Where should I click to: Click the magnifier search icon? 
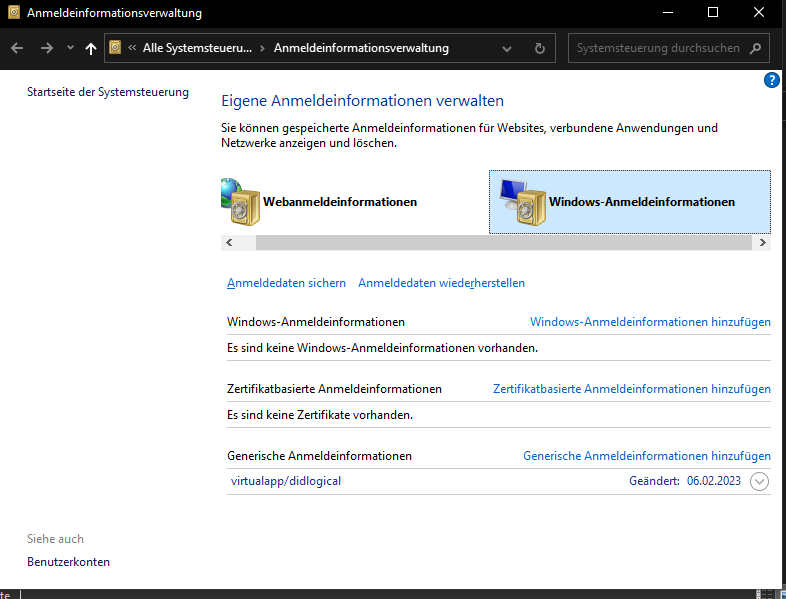tap(755, 48)
